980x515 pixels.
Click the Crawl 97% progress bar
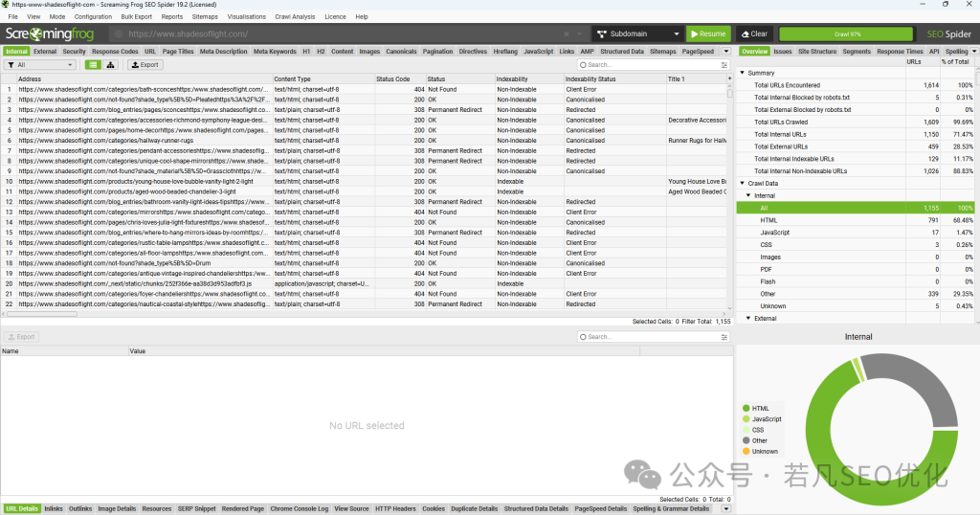click(846, 34)
